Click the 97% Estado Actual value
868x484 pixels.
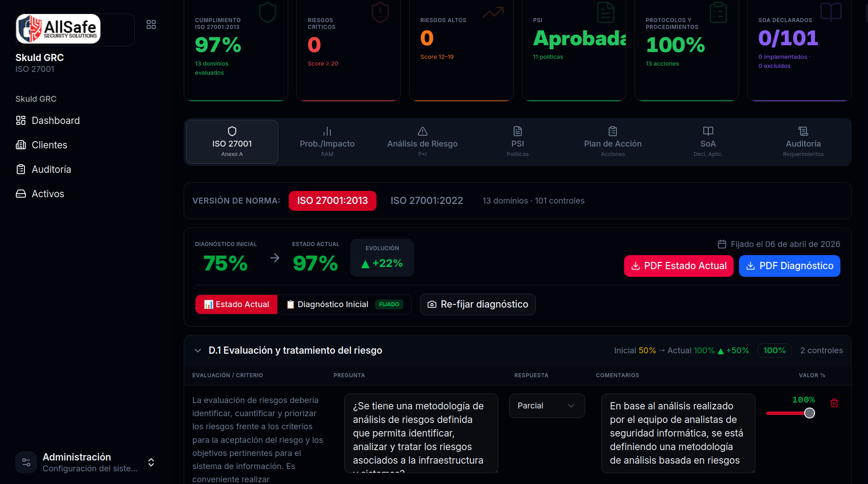point(315,263)
